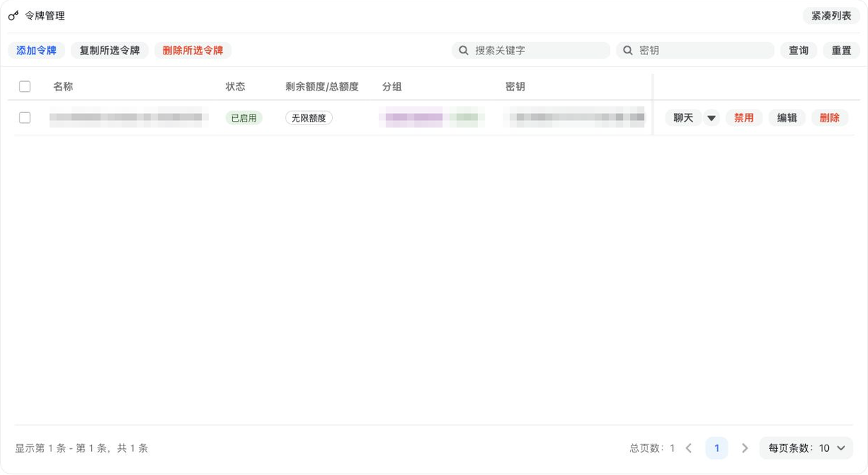Viewport: 868px width, 475px height.
Task: Click the 剩余额度/总额度 column header
Action: 322,87
